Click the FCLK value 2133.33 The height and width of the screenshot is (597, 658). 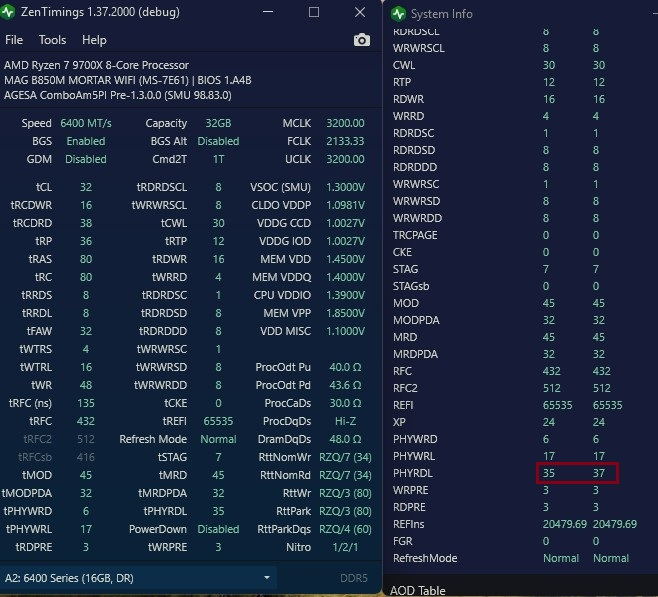345,141
